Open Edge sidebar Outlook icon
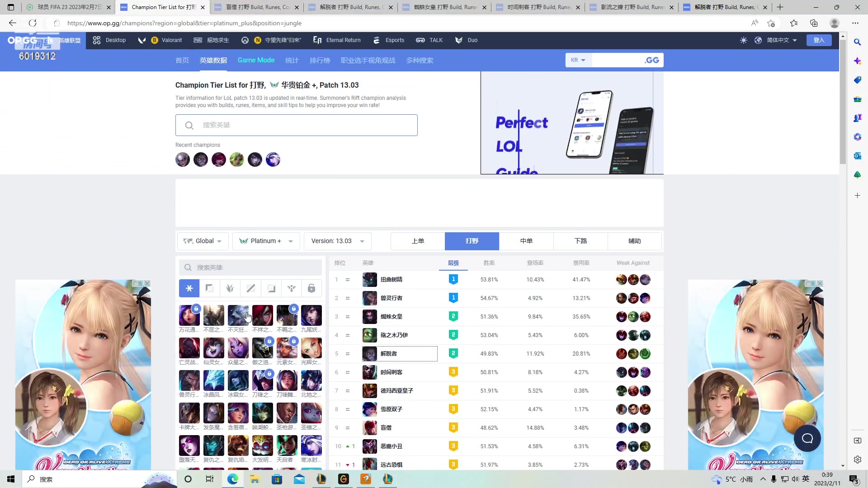The height and width of the screenshot is (488, 868). point(857,156)
